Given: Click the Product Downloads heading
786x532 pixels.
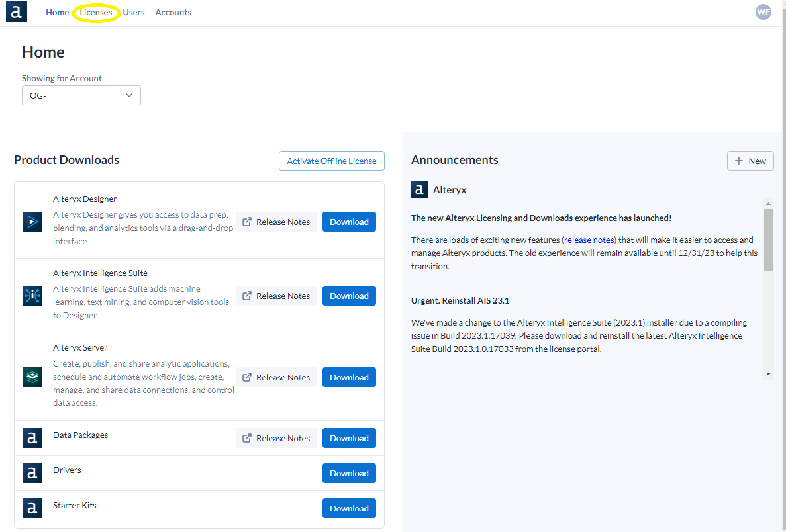Looking at the screenshot, I should point(67,160).
